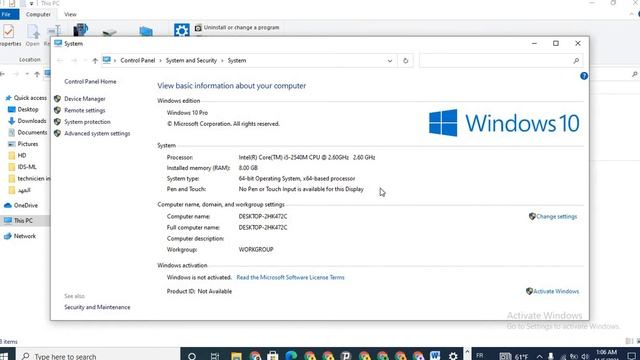
Task: Select System and Security breadcrumb
Action: click(191, 60)
